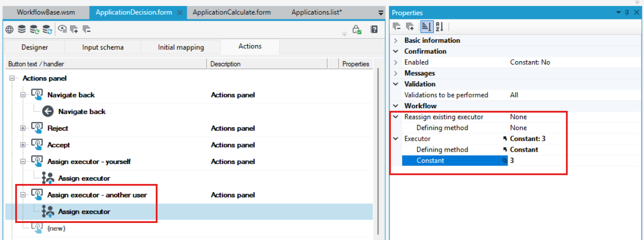This screenshot has height=240, width=644.
Task: Click the (new) action placeholder icon
Action: (37, 228)
